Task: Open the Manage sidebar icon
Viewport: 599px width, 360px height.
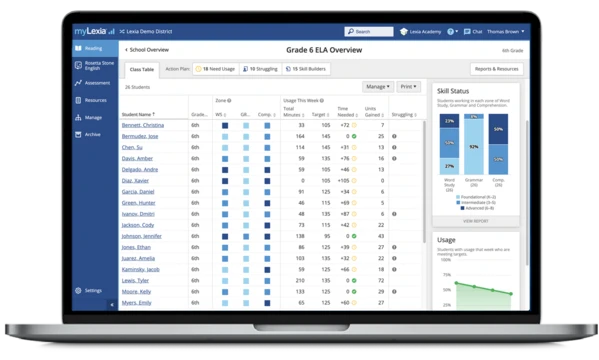Action: (78, 117)
